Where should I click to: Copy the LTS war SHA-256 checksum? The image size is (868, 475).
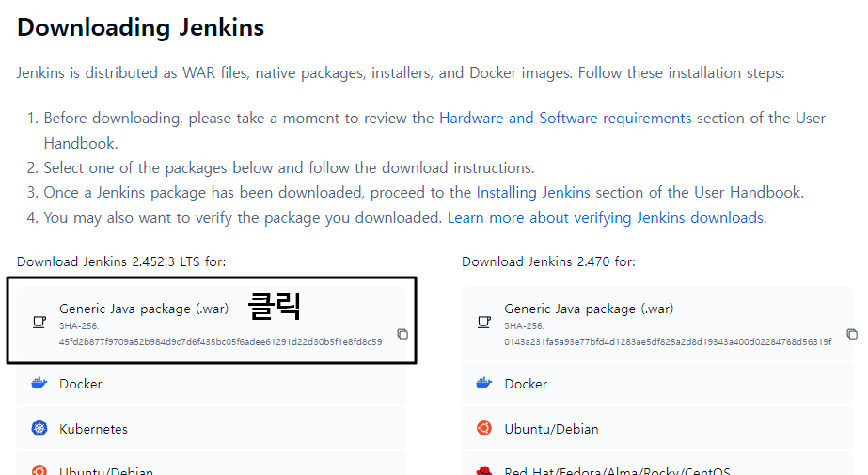tap(402, 334)
